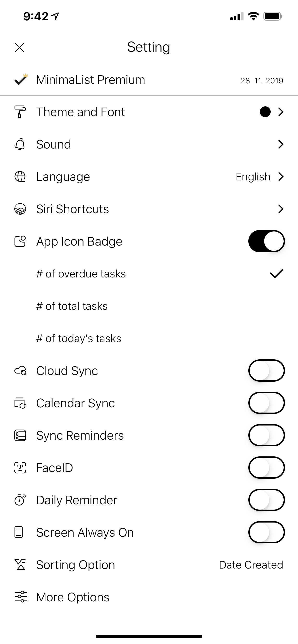The width and height of the screenshot is (298, 644).
Task: Tap the FaceID face icon
Action: [x=20, y=468]
